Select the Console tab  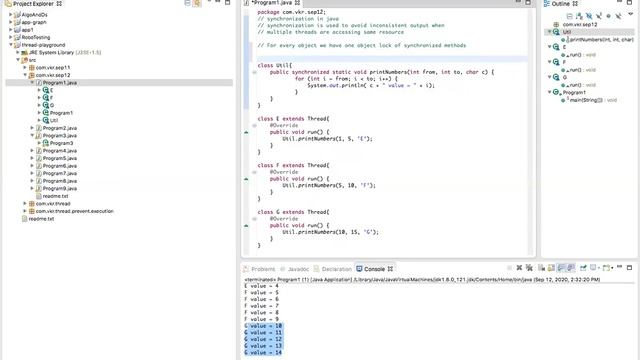[374, 269]
